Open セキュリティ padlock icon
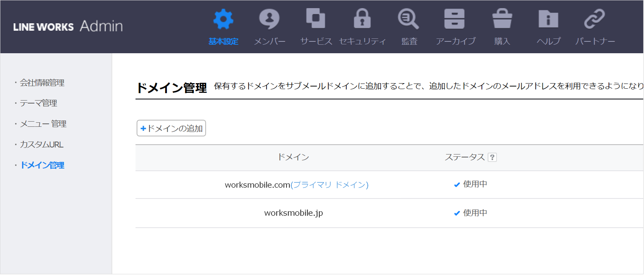This screenshot has width=644, height=275. tap(362, 19)
